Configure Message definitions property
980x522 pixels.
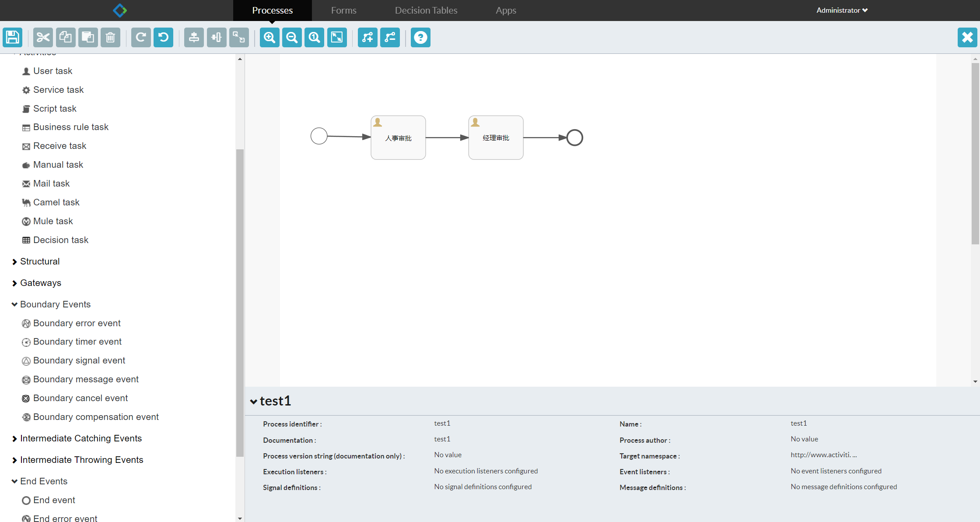pyautogui.click(x=843, y=487)
